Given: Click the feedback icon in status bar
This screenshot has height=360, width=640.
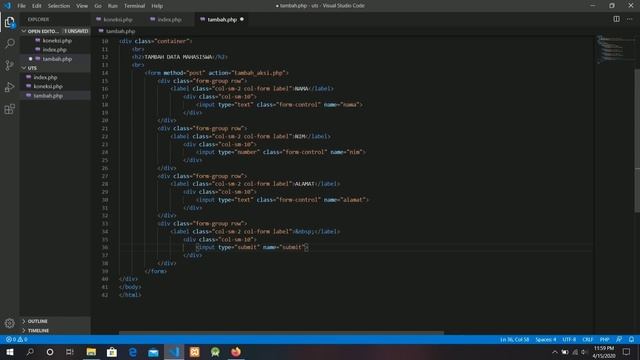Looking at the screenshot, I should (619, 339).
